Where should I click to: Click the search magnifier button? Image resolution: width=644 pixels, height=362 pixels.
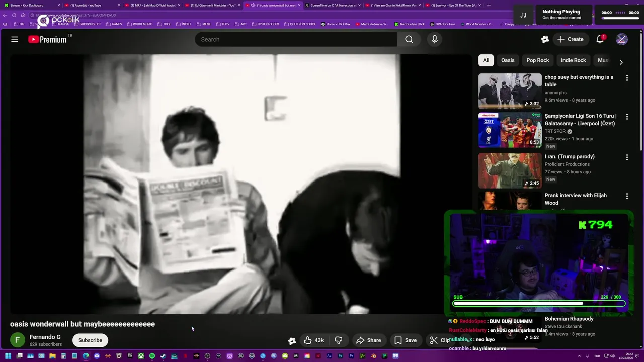click(409, 39)
